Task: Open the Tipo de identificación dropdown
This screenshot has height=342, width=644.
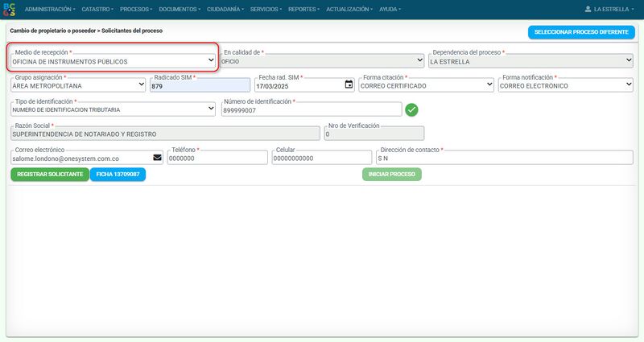Action: coord(113,109)
